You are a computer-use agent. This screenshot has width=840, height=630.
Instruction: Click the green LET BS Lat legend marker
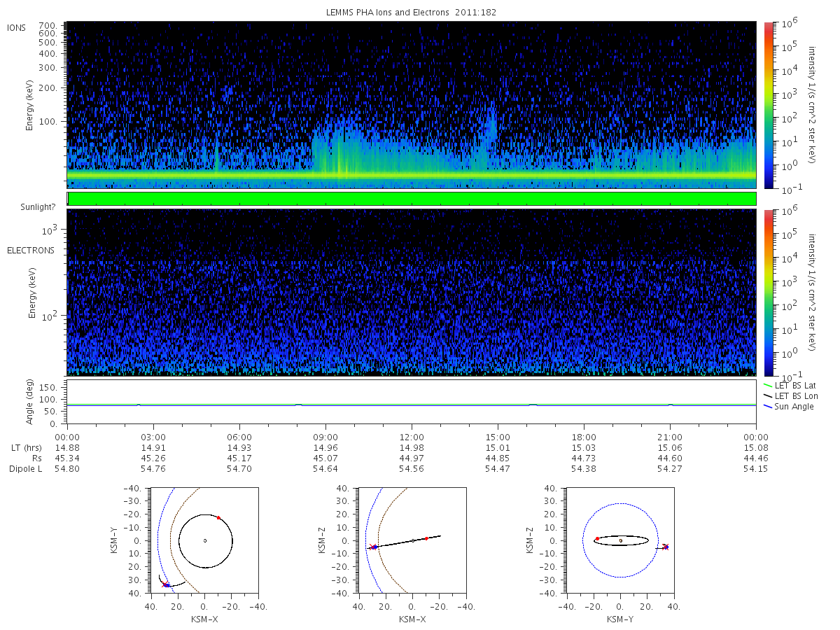tap(767, 385)
